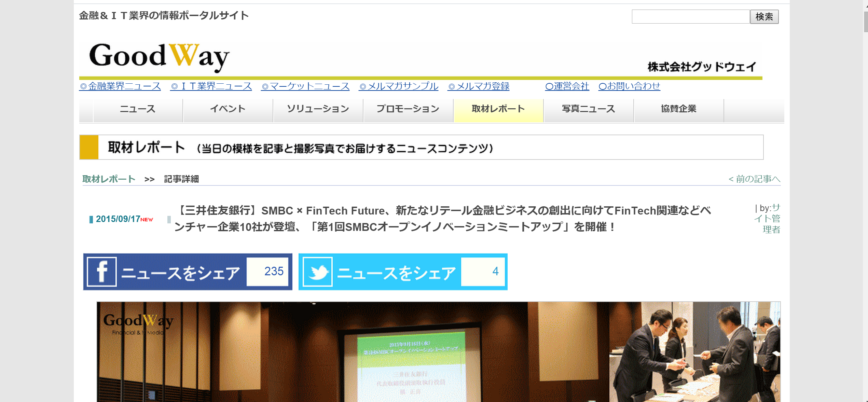
Task: Open マーケットニュース link
Action: (x=305, y=86)
